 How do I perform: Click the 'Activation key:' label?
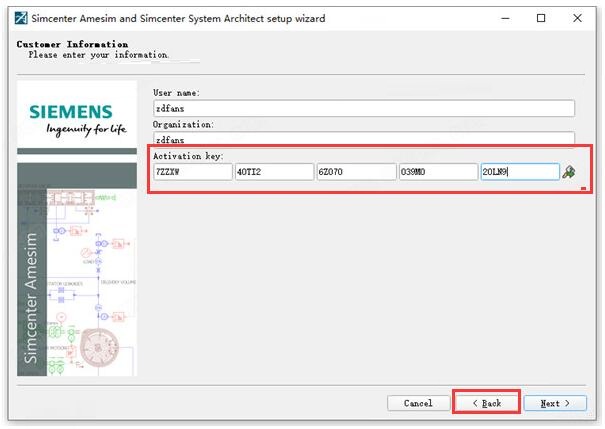(188, 156)
